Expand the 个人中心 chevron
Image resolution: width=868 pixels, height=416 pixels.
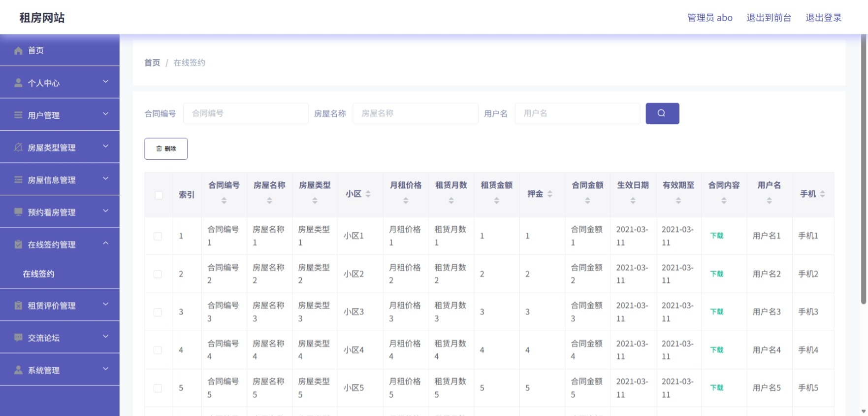click(x=105, y=82)
